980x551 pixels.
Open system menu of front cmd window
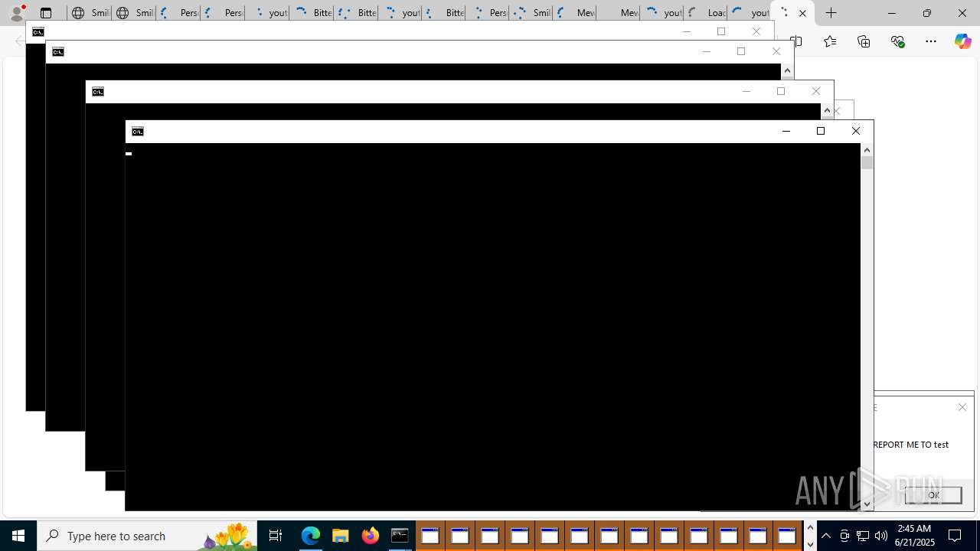137,132
